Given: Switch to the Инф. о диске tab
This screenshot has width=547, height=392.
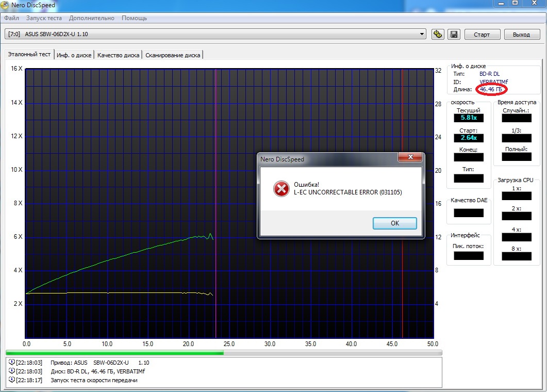Looking at the screenshot, I should [x=74, y=55].
